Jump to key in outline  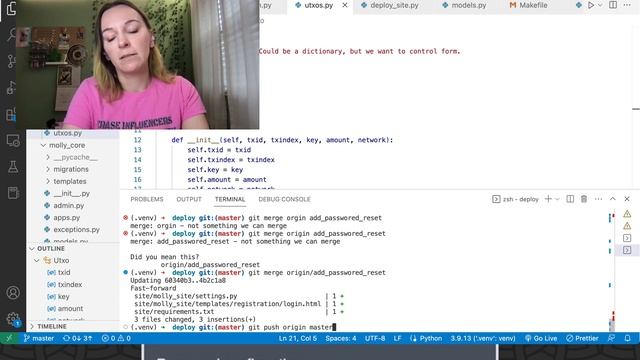(73, 297)
